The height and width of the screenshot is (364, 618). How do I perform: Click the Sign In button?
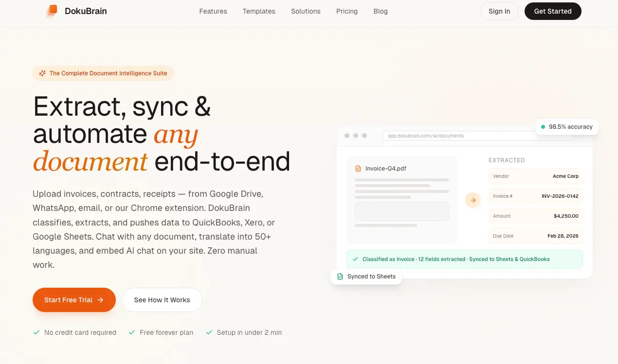(499, 11)
